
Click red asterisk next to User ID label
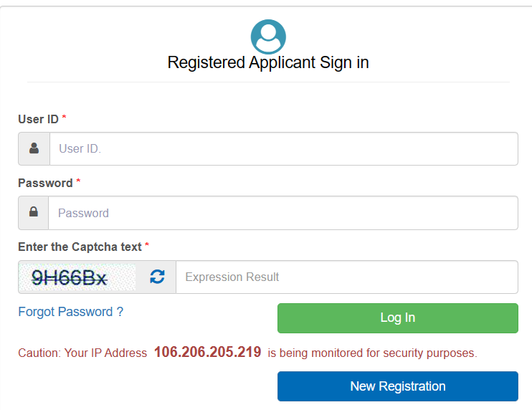tap(64, 117)
